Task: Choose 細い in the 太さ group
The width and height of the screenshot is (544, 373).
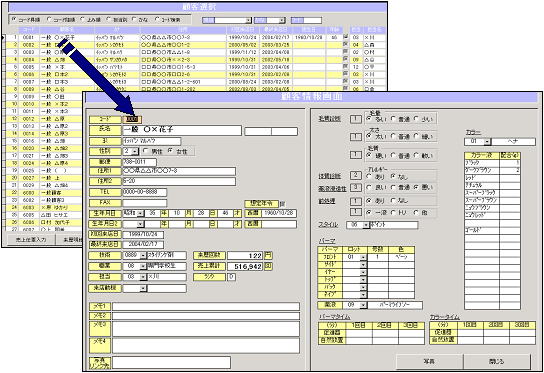Action: point(416,137)
